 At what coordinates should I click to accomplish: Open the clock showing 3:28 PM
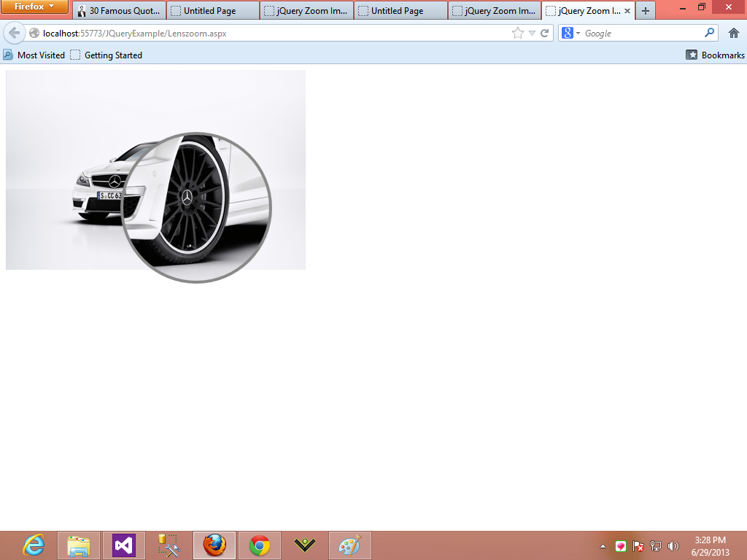pos(711,546)
